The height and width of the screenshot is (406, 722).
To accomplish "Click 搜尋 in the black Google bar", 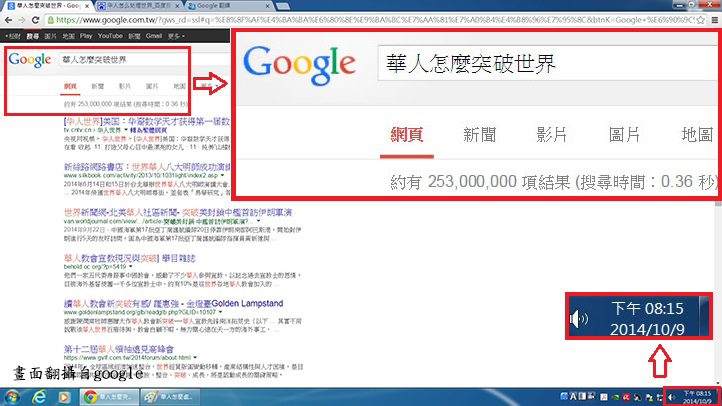I will 33,36.
